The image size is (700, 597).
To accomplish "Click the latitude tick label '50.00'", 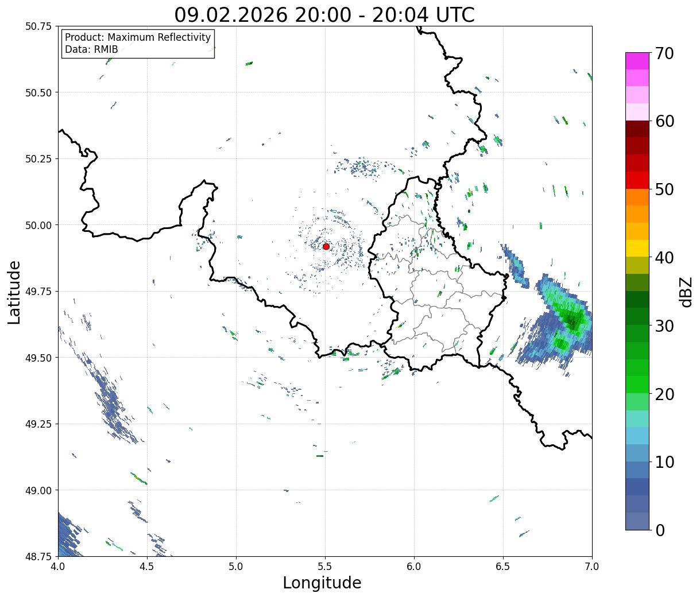I will [x=38, y=225].
